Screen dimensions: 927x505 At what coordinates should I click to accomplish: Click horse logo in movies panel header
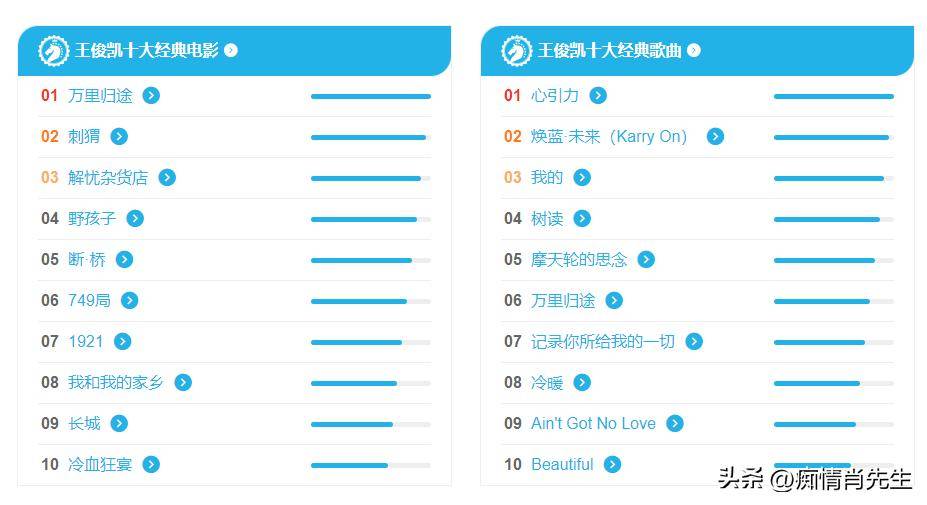tap(53, 50)
